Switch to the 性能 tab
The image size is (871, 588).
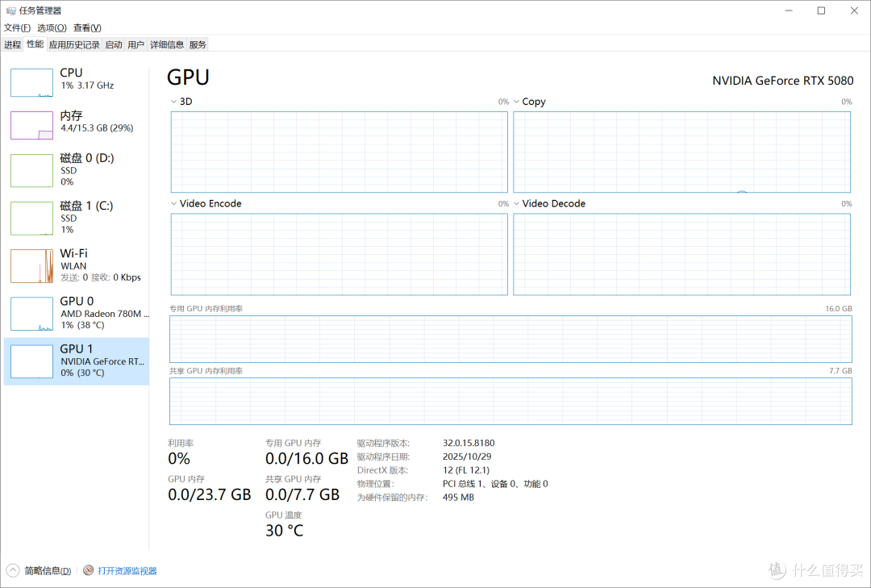[35, 44]
